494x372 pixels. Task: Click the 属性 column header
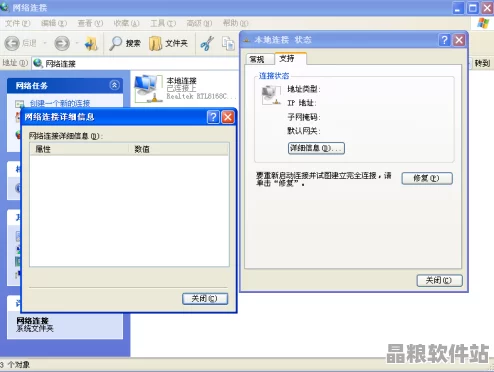point(79,149)
